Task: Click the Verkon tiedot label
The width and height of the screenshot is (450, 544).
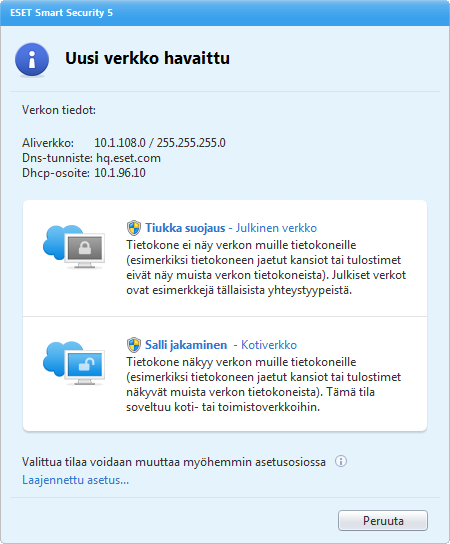Action: 59,110
